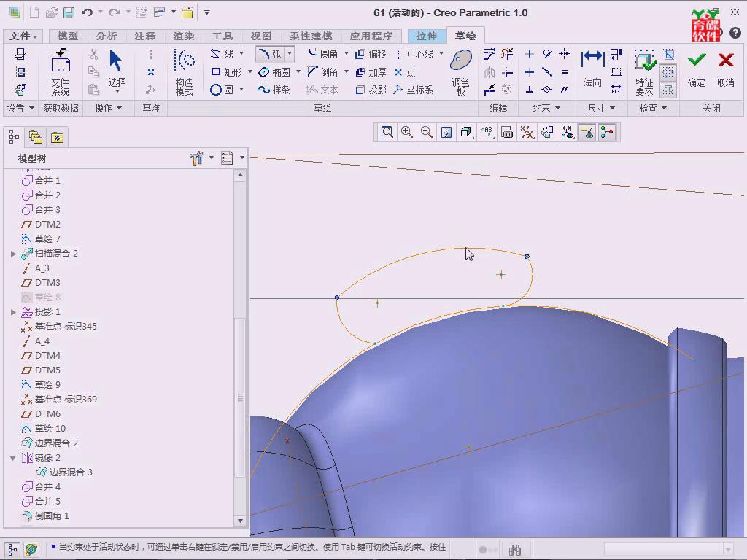This screenshot has width=747, height=560.
Task: Click the 文件系统 (File System) icon
Action: [61, 71]
